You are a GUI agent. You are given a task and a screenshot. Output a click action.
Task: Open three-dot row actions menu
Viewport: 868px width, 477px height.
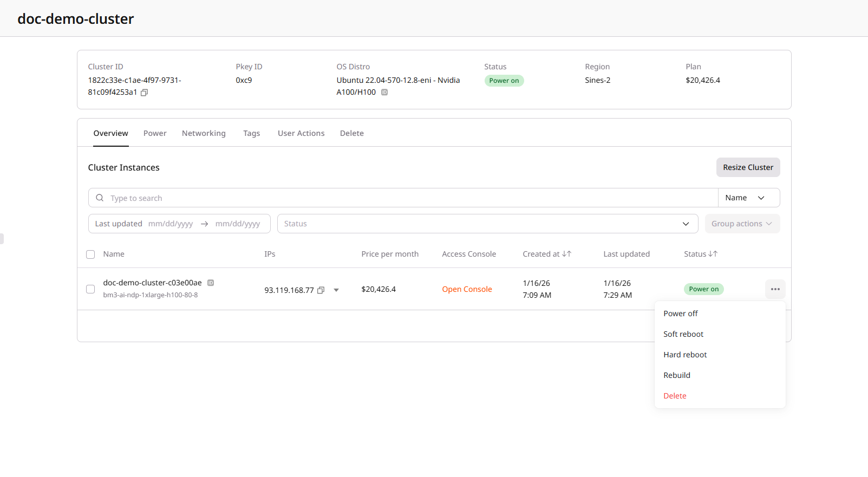(x=775, y=289)
